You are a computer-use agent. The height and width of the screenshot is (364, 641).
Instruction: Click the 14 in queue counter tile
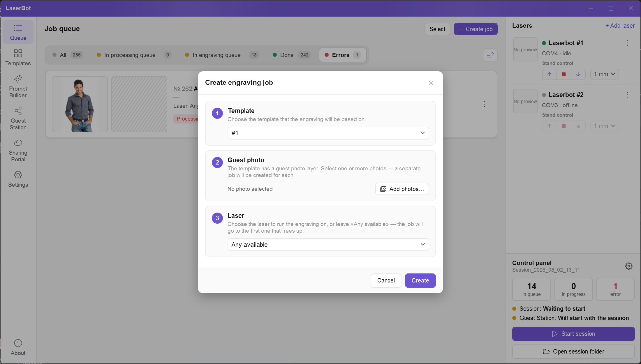pos(531,289)
